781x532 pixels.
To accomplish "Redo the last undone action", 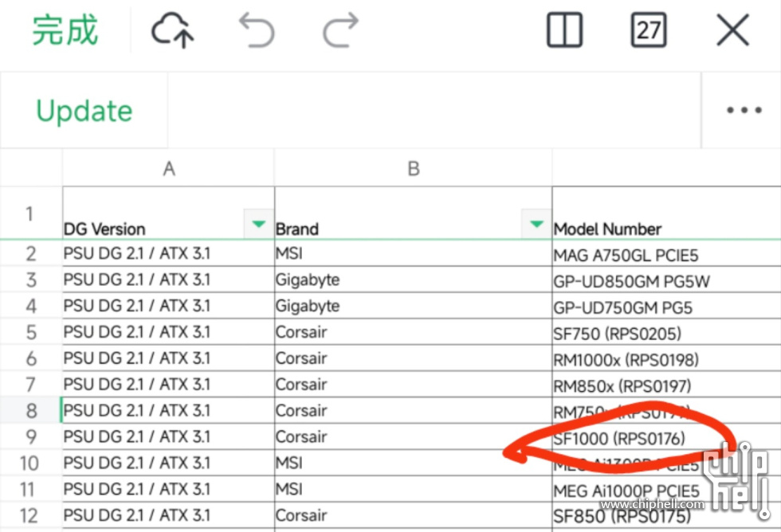I will [341, 30].
